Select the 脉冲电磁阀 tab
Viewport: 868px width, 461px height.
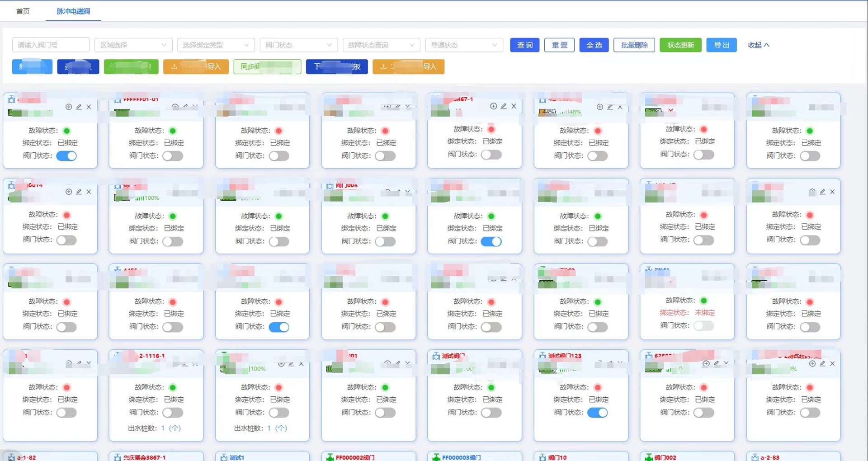click(x=73, y=11)
